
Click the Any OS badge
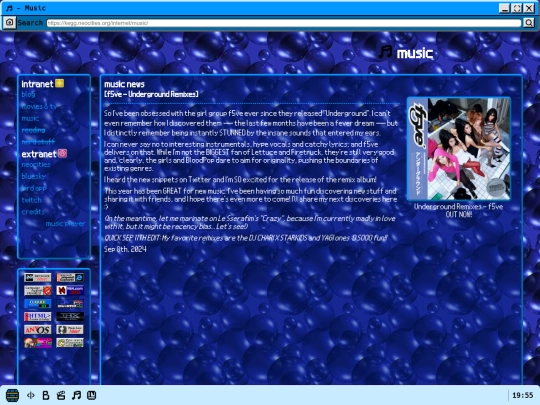tap(38, 330)
